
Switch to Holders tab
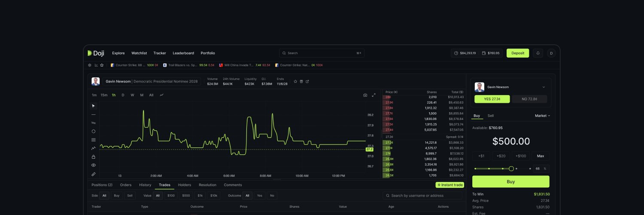pos(185,185)
